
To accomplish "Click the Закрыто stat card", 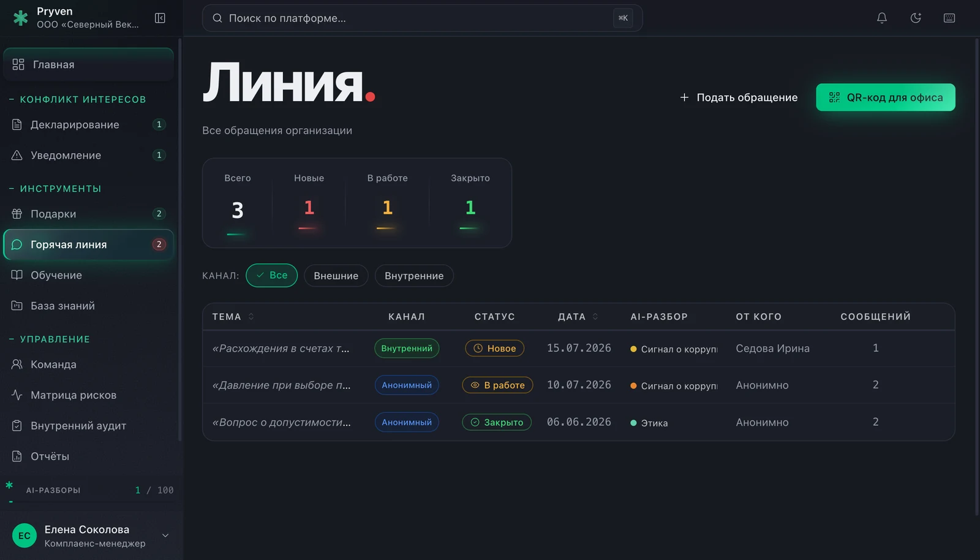I will pos(470,203).
